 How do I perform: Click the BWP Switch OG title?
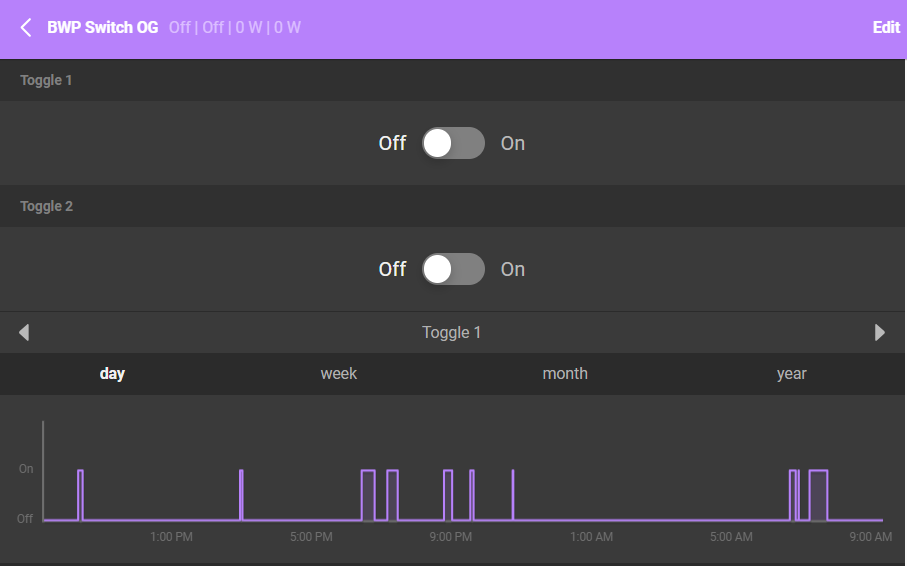point(102,28)
